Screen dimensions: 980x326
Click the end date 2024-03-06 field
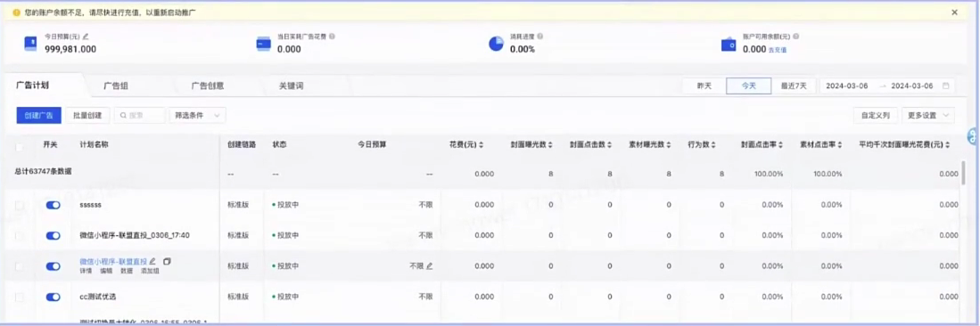[912, 86]
